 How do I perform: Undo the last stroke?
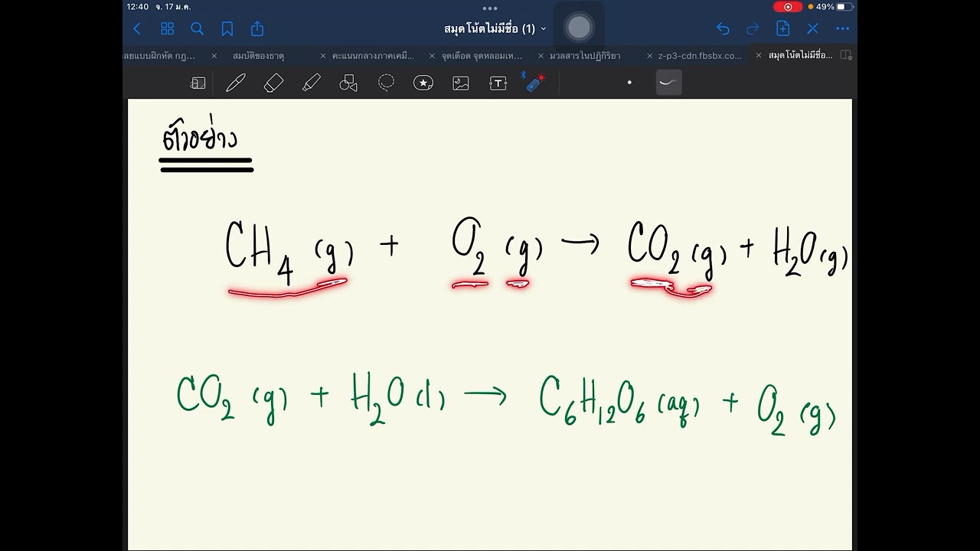point(723,29)
